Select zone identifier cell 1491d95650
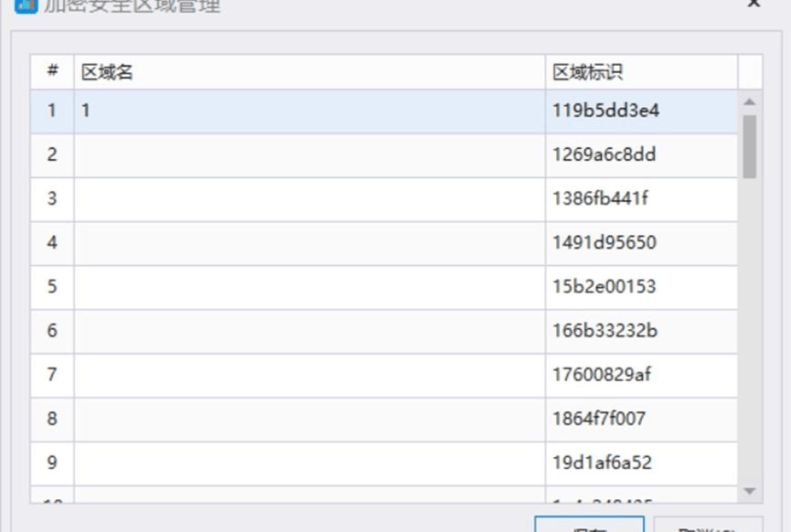The height and width of the screenshot is (532, 791). 641,243
